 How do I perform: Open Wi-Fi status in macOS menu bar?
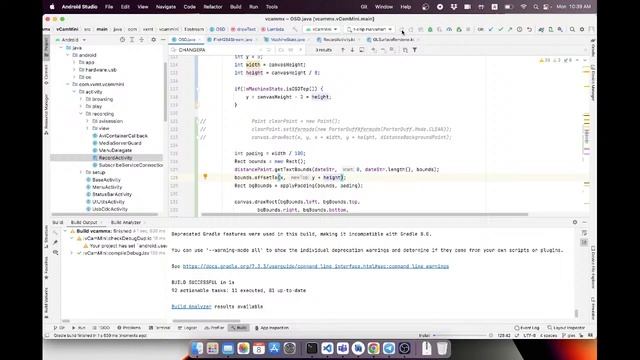[523, 7]
